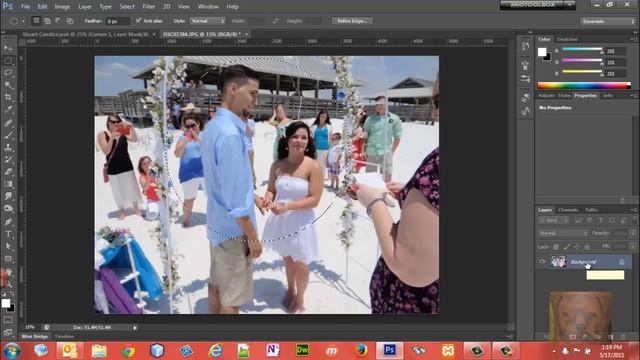
Task: Open the Filter menu
Action: (x=149, y=7)
